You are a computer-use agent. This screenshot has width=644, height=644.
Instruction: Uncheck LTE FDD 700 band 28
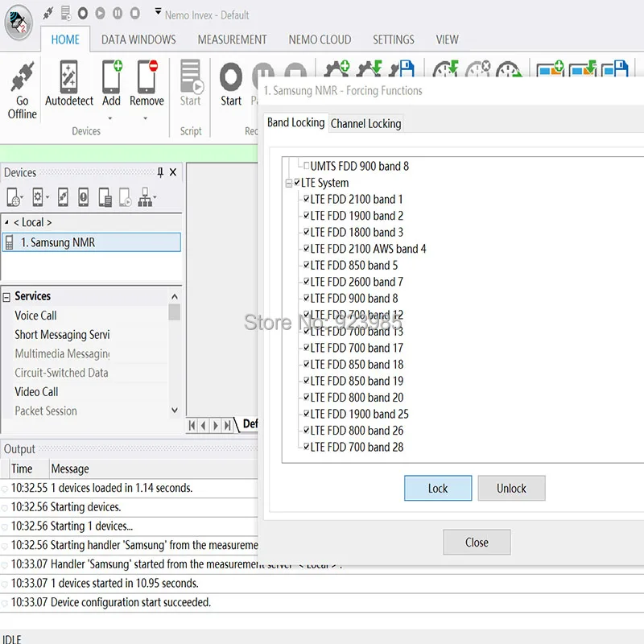coord(307,447)
